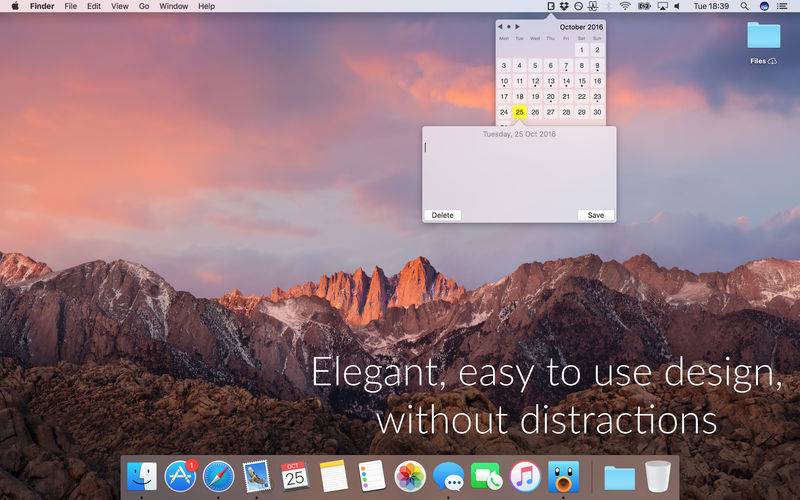Go to the next month in the calendar
This screenshot has height=500, width=800.
[x=517, y=26]
